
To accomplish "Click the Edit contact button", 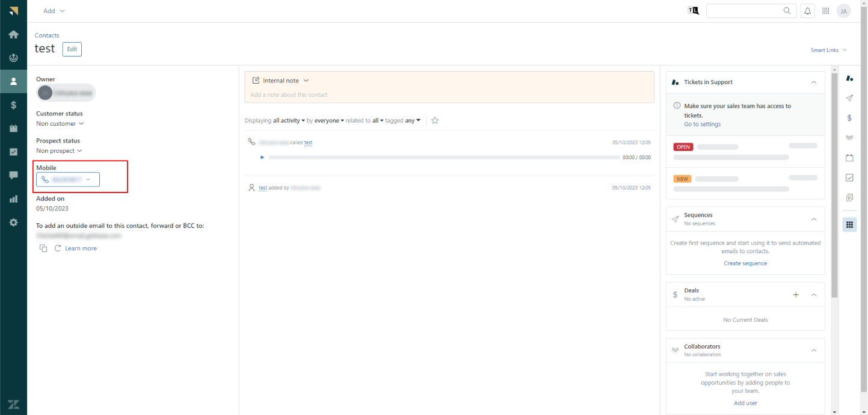I will click(72, 49).
